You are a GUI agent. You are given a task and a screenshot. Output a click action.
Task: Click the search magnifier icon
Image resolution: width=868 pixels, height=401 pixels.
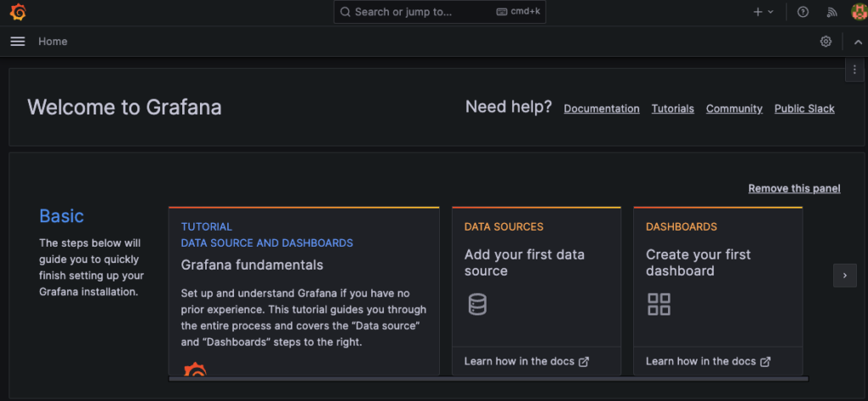pyautogui.click(x=346, y=12)
